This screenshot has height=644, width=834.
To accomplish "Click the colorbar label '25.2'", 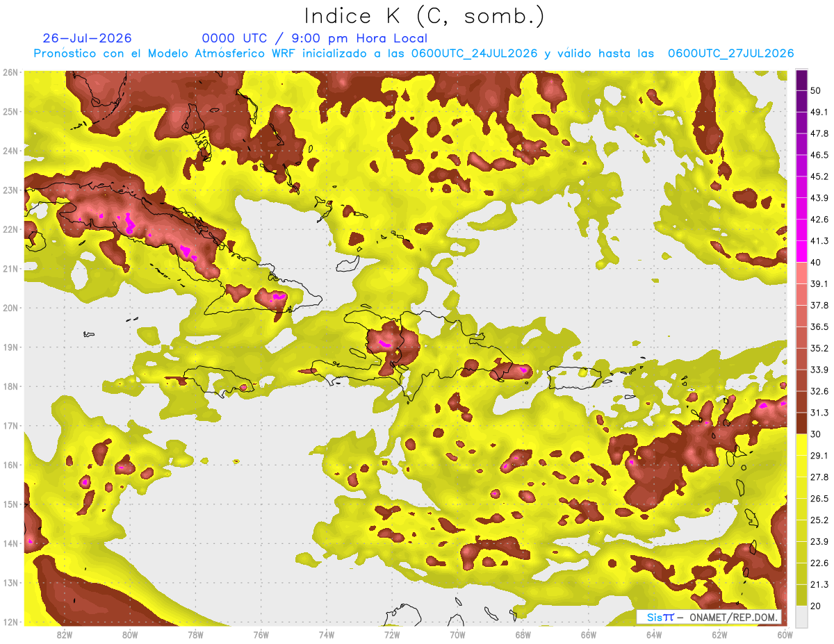I will [x=819, y=520].
